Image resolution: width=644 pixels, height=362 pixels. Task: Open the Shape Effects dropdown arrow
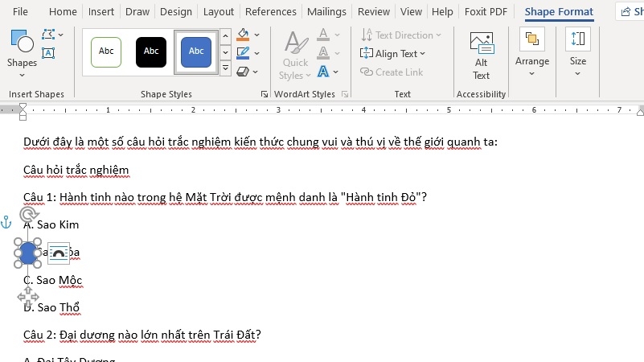click(x=256, y=72)
